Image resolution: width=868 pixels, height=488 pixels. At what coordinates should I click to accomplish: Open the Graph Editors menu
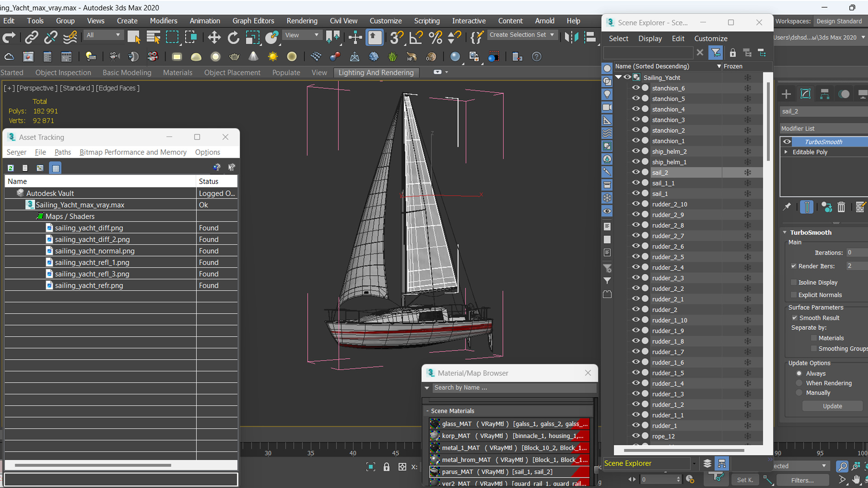click(253, 21)
